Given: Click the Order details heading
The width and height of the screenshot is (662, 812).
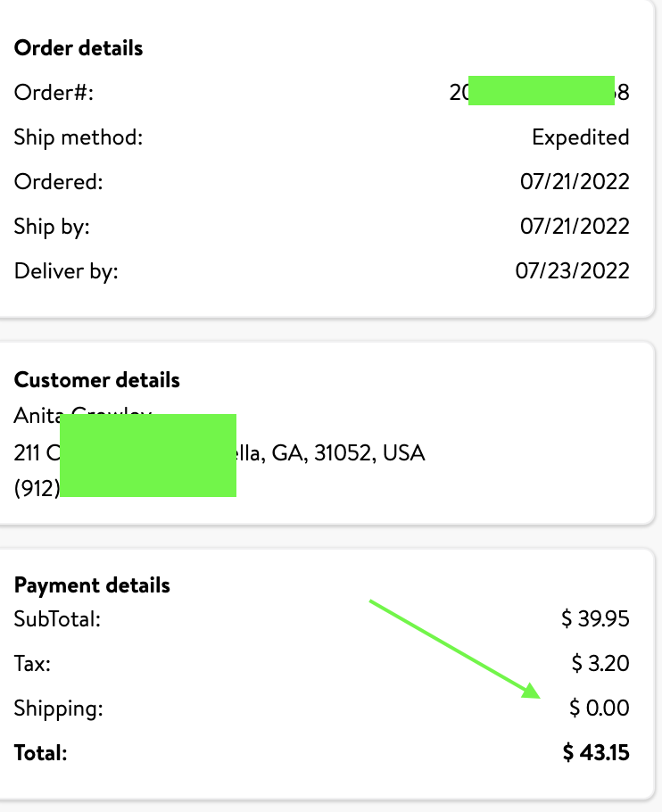Looking at the screenshot, I should (x=79, y=48).
